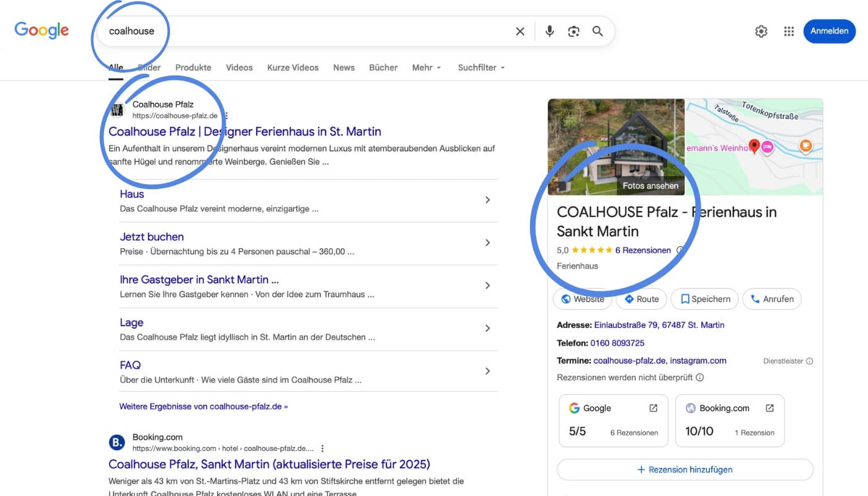
Task: Open Weitere Ergebnisse von coalhouse-pfalz.de link
Action: click(203, 407)
